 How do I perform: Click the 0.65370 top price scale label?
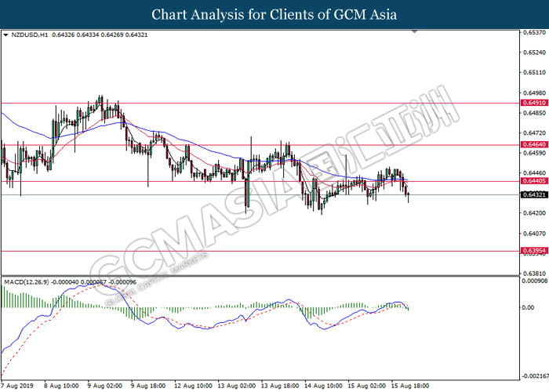click(x=534, y=33)
